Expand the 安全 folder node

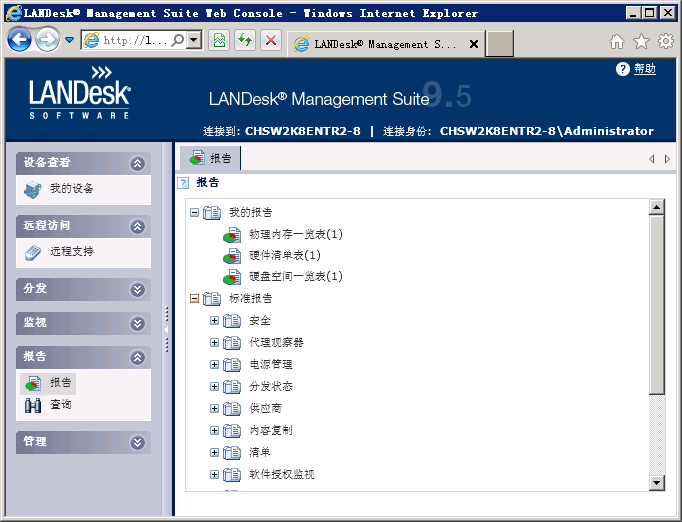(x=214, y=321)
